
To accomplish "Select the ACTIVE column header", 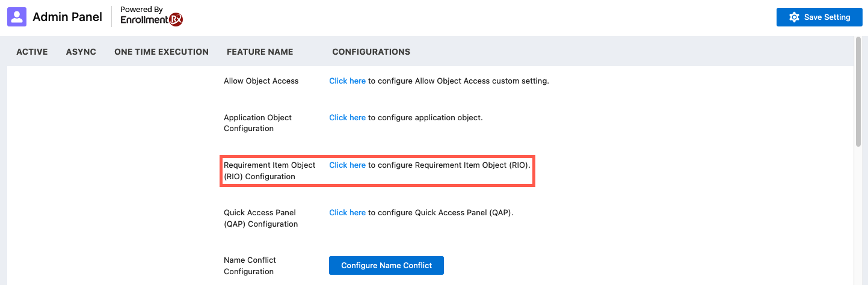I will coord(32,52).
